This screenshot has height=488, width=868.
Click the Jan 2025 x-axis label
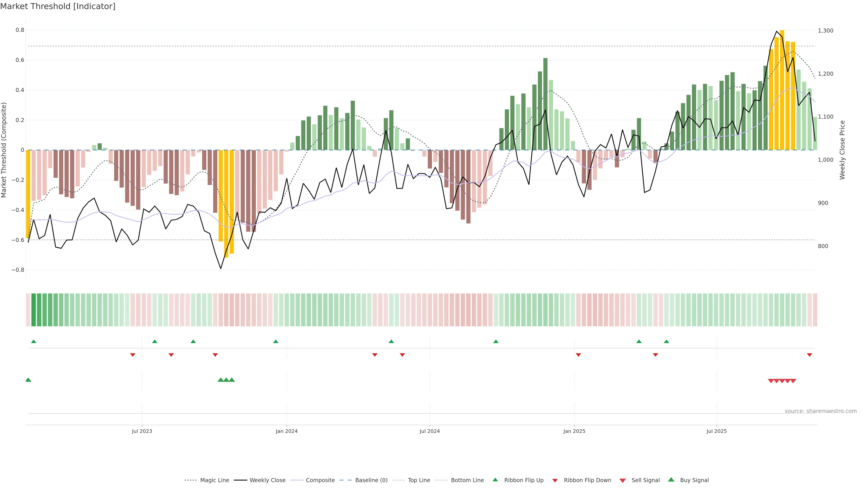pyautogui.click(x=574, y=431)
